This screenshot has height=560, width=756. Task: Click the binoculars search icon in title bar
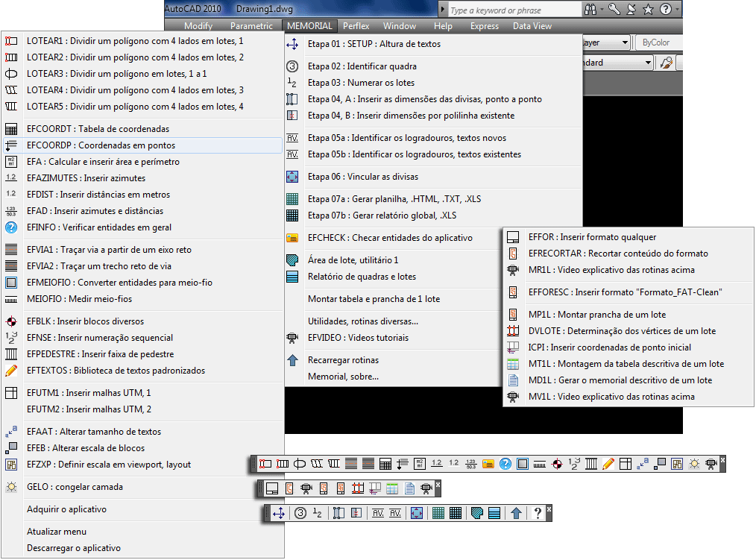[591, 9]
